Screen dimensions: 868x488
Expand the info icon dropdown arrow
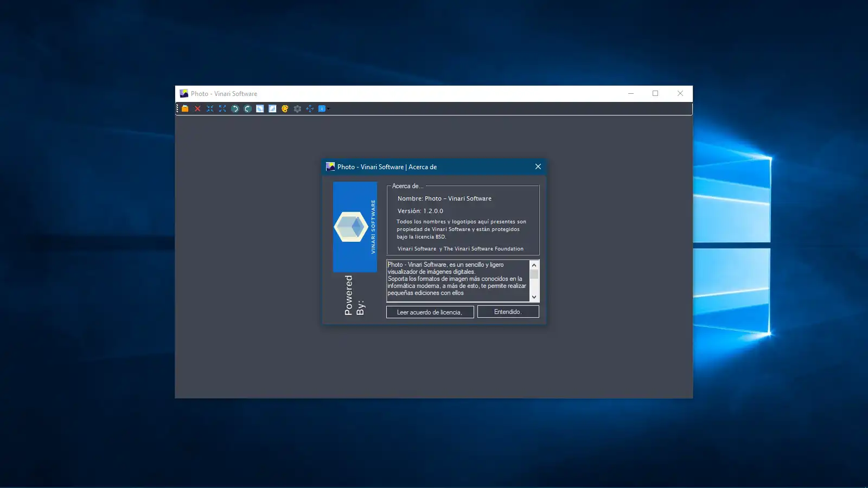328,108
